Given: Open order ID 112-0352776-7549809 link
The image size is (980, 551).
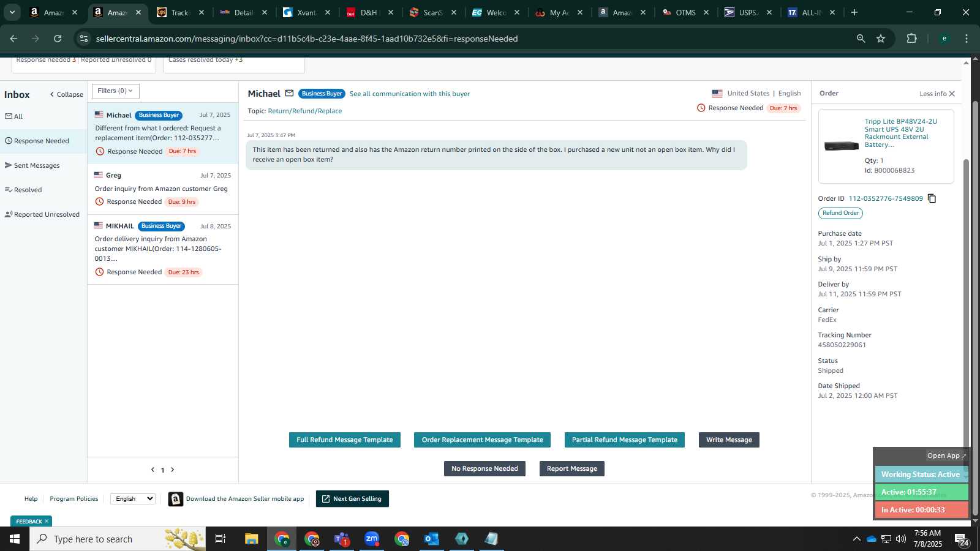Looking at the screenshot, I should coord(885,198).
